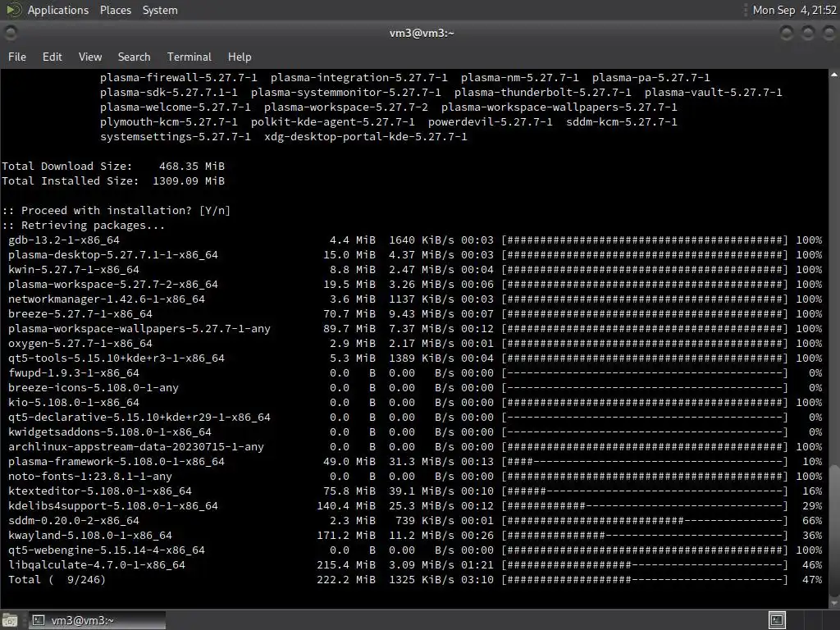Click the Total Installed Size 1309.09 MiB text
This screenshot has width=840, height=630.
tap(113, 181)
